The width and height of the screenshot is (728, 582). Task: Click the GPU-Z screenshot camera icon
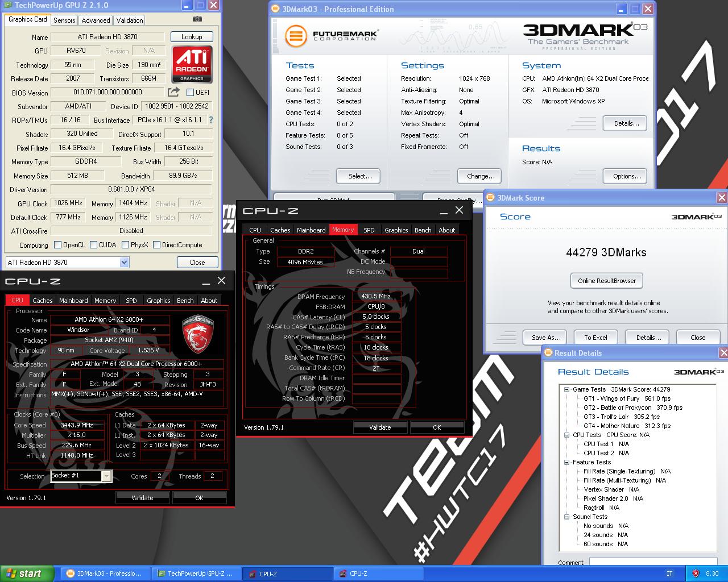(x=197, y=19)
